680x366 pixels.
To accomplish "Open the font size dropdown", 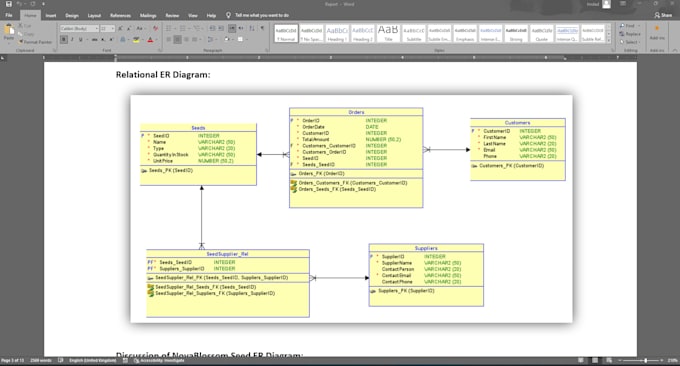I will coord(113,29).
